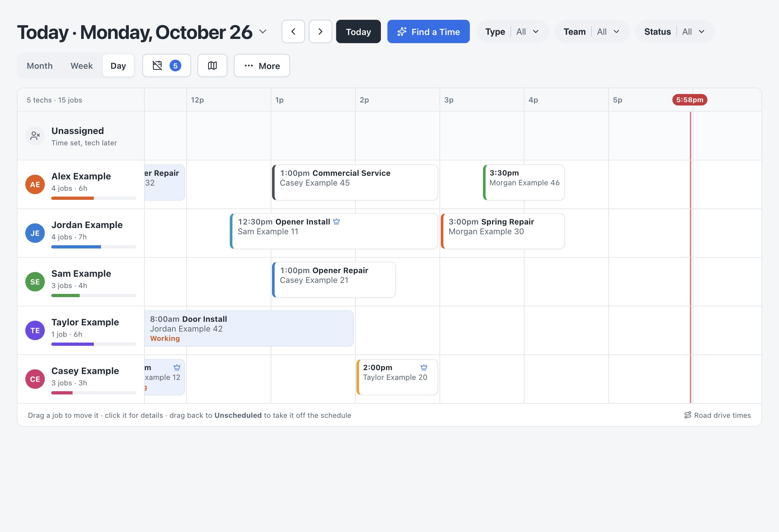Open the 3:00pm Spring Repair job
This screenshot has width=779, height=532.
pyautogui.click(x=502, y=231)
